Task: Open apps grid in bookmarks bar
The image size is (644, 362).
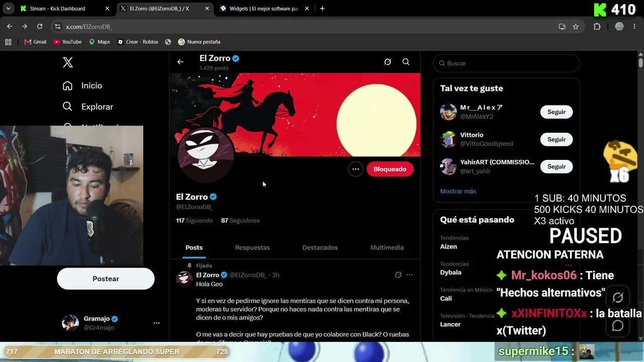Action: coord(8,42)
